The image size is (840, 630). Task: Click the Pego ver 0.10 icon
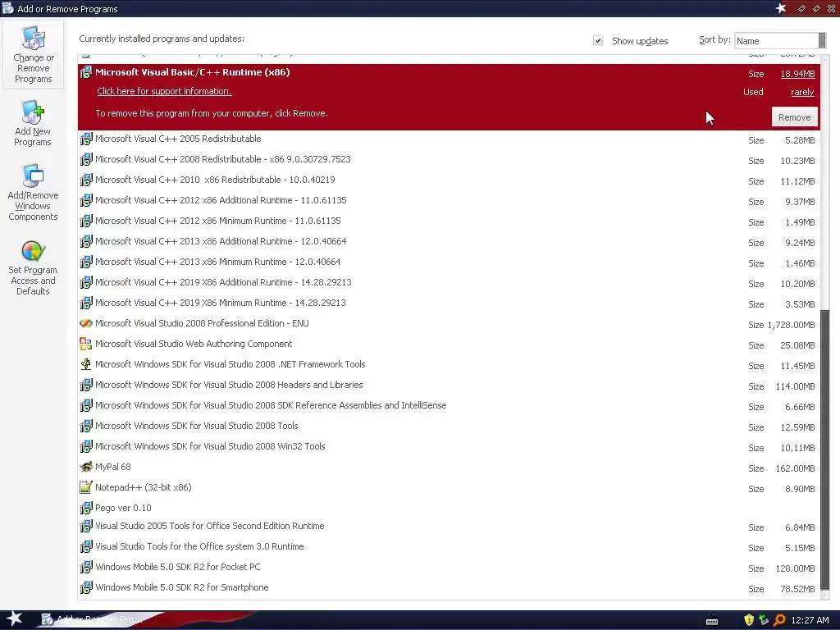(85, 508)
